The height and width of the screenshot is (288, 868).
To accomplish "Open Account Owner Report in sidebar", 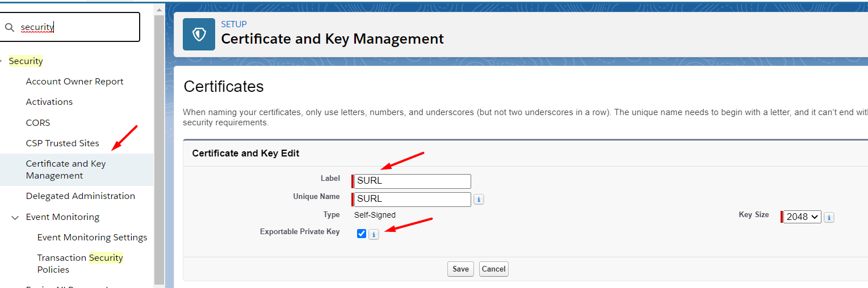I will pos(74,82).
